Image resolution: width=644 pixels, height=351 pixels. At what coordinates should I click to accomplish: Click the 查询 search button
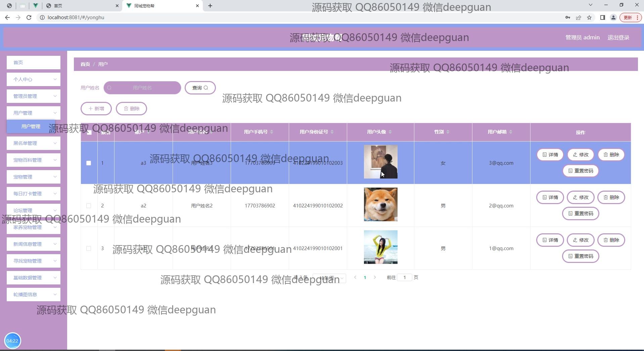click(x=200, y=88)
